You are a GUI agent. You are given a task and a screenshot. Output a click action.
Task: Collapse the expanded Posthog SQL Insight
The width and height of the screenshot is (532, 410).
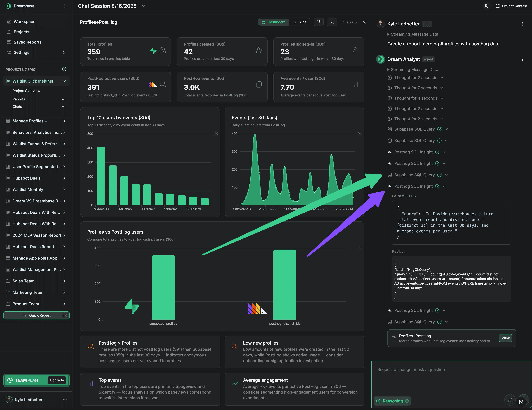[444, 186]
